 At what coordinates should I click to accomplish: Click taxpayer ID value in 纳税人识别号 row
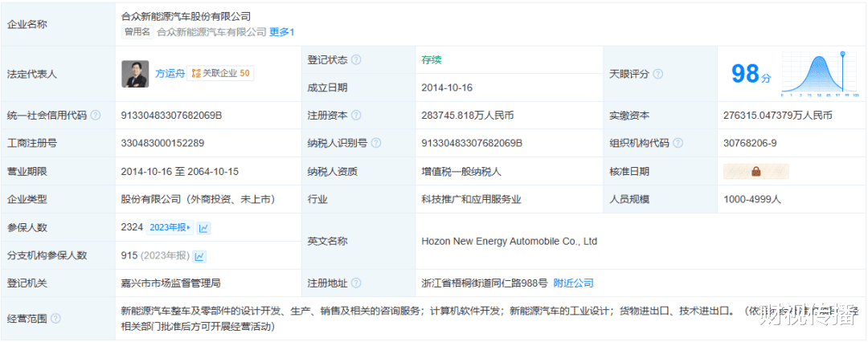472,144
